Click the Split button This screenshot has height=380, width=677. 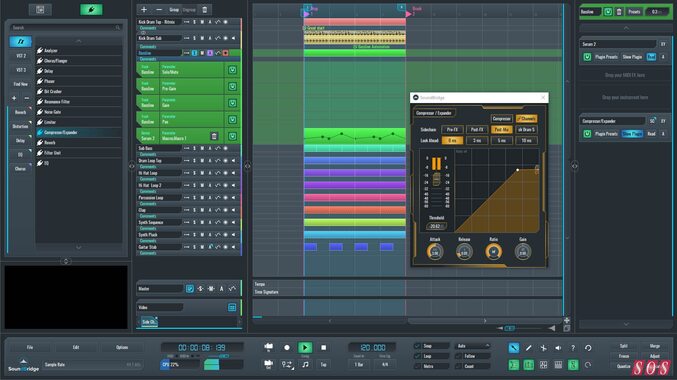click(623, 346)
